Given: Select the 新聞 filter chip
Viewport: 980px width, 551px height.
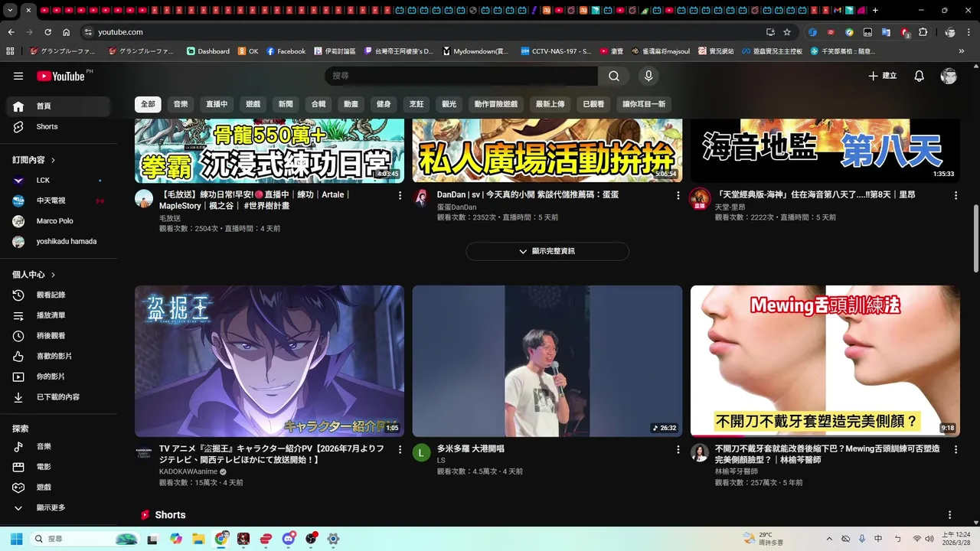Looking at the screenshot, I should pos(286,104).
